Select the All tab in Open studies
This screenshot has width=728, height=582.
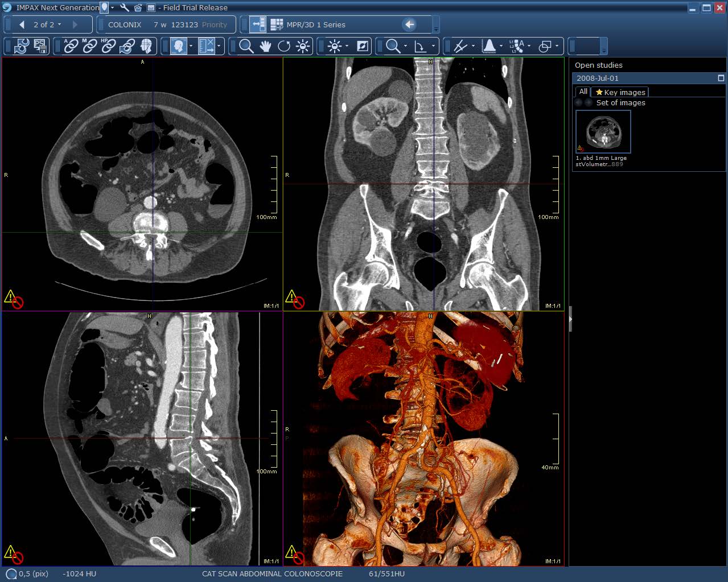click(583, 92)
